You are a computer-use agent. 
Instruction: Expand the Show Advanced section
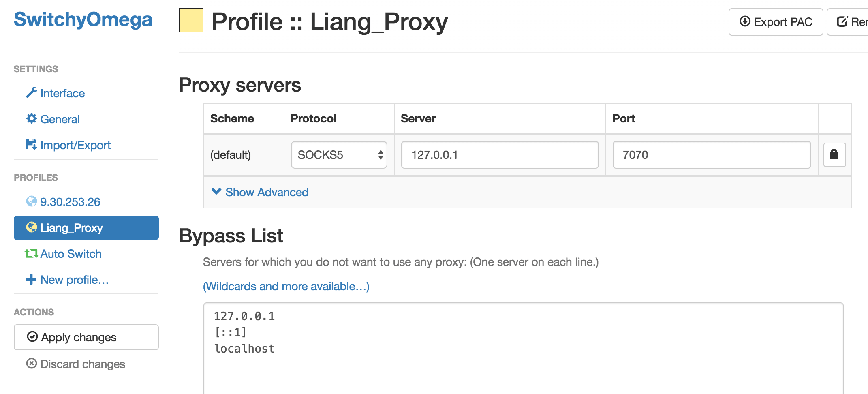(x=259, y=192)
